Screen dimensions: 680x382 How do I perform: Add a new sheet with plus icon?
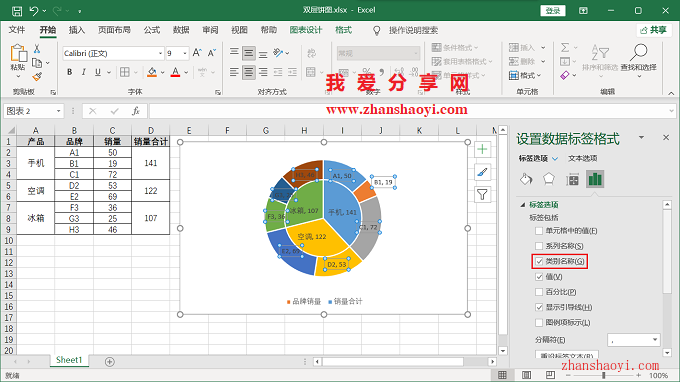coord(110,362)
